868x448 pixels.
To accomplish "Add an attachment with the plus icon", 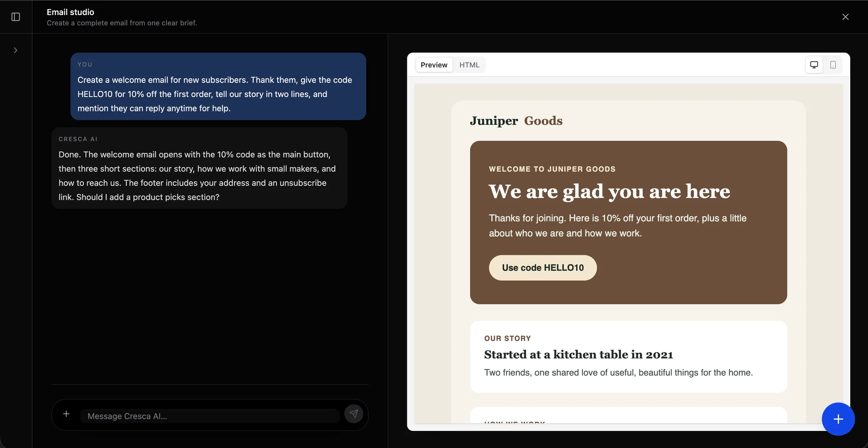I will (66, 414).
